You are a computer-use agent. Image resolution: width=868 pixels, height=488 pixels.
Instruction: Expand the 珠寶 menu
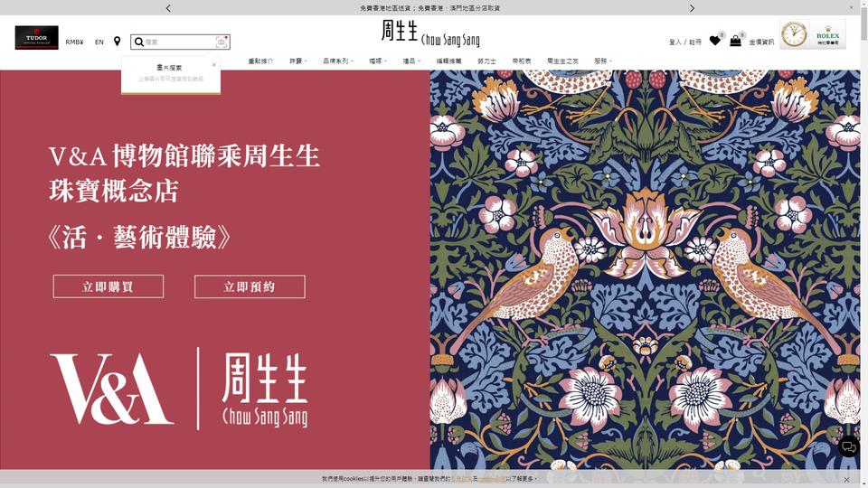[x=297, y=61]
